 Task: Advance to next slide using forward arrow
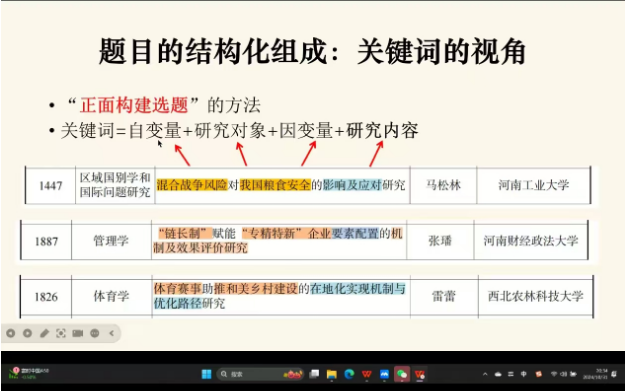pyautogui.click(x=27, y=333)
